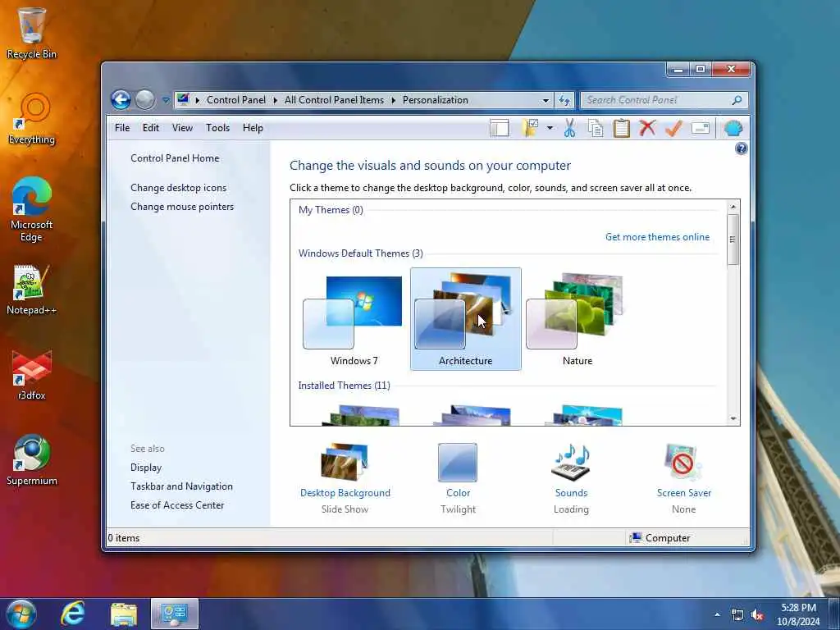Image resolution: width=840 pixels, height=630 pixels.
Task: Open Change desktop icons link
Action: pos(178,188)
